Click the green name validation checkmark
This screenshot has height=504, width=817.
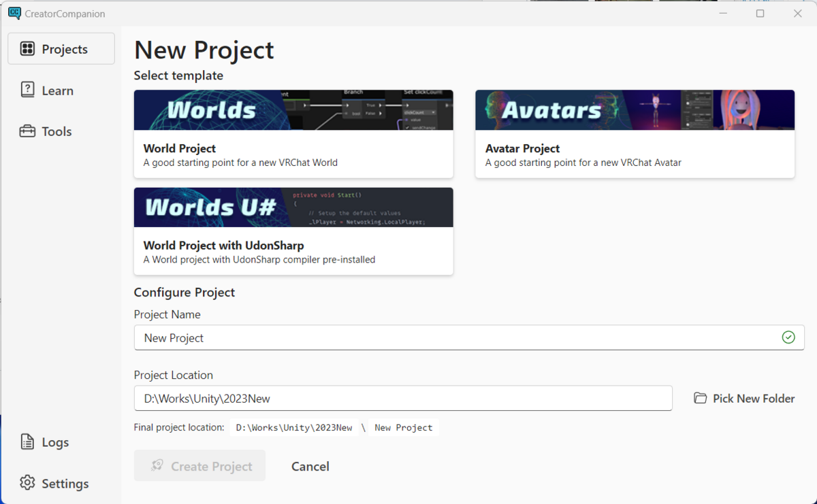(788, 337)
